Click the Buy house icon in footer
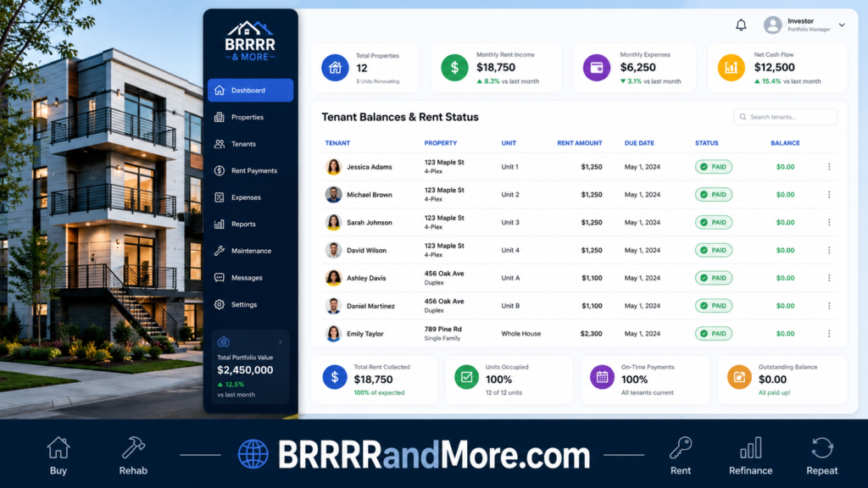 (x=58, y=448)
